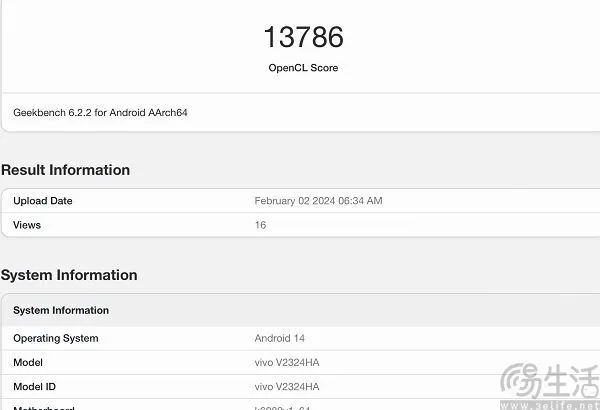This screenshot has width=600, height=410.
Task: Click the February 02 2024 06:34 AM value
Action: (318, 201)
